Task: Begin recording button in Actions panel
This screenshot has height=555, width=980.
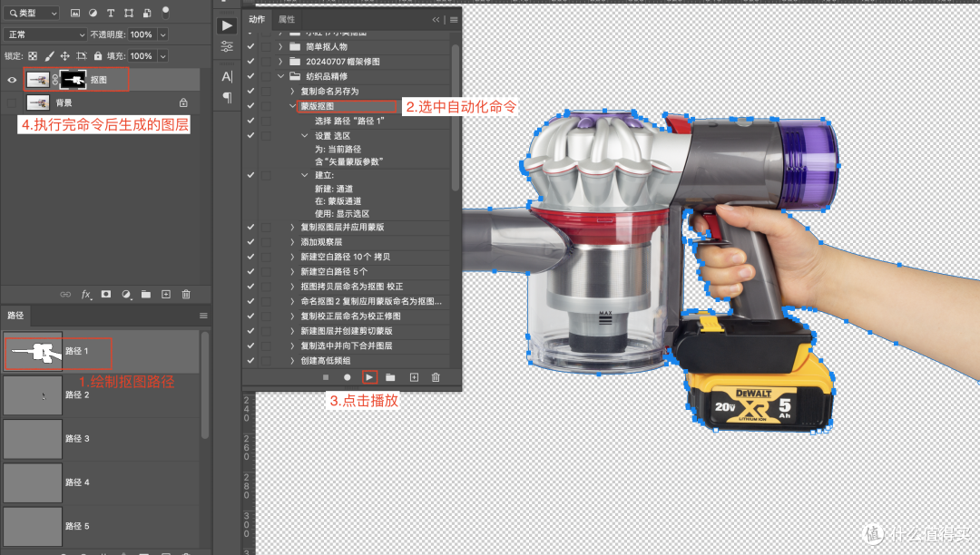Action: coord(347,377)
